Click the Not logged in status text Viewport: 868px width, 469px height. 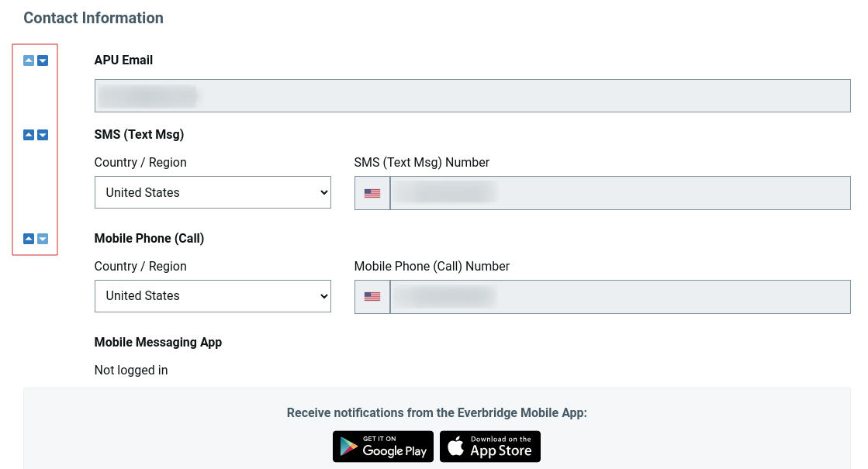[130, 370]
